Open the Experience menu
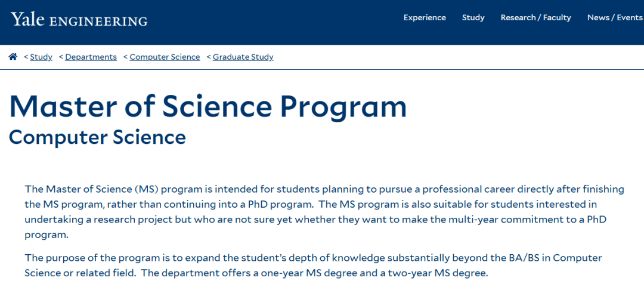Image resolution: width=644 pixels, height=290 pixels. tap(425, 17)
